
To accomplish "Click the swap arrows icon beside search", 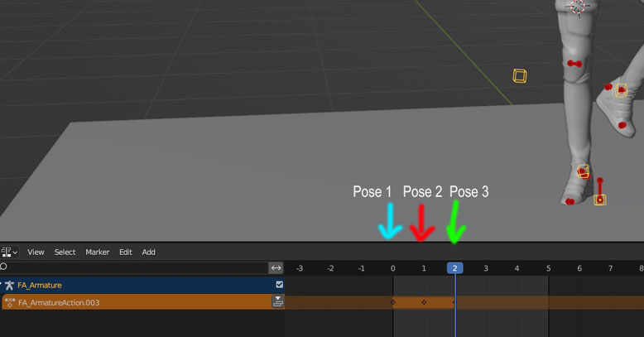I will (x=276, y=267).
